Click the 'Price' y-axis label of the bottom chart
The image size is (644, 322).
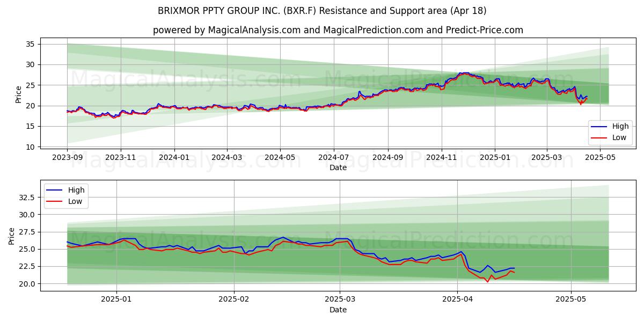tap(12, 236)
